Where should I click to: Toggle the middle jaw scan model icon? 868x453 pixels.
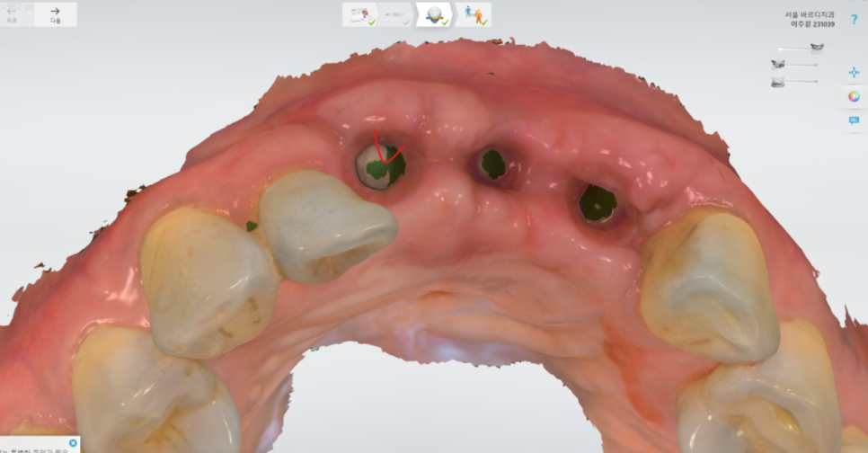tap(777, 65)
